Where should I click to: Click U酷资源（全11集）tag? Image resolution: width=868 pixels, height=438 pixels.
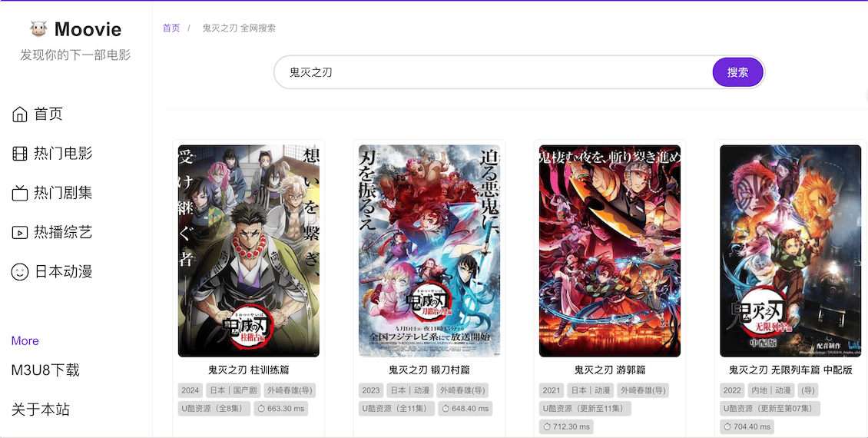[x=396, y=409]
